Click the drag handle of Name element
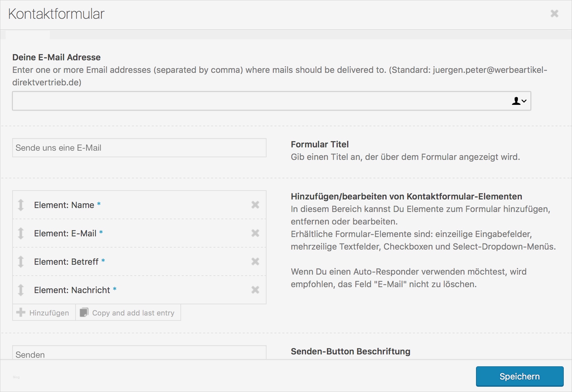 (21, 205)
